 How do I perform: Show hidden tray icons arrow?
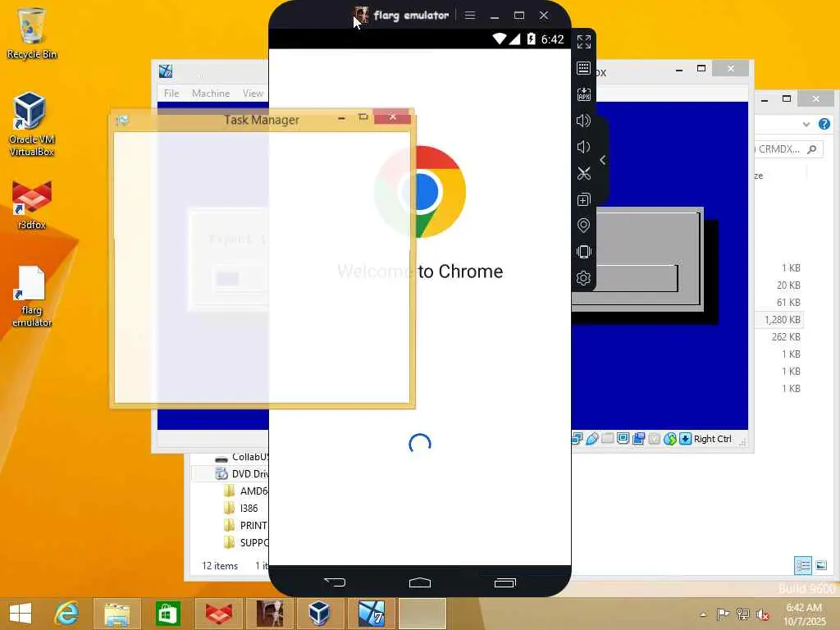(x=703, y=614)
